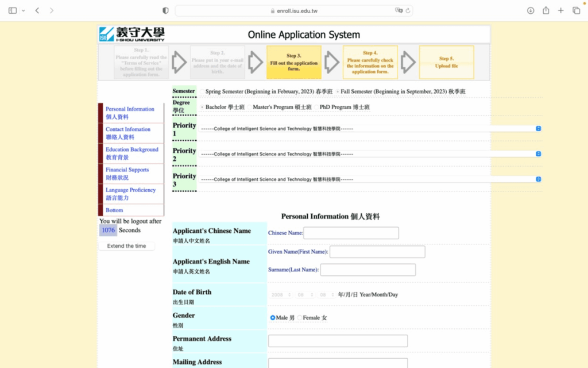Open a new tab with plus icon
This screenshot has width=588, height=368.
tap(561, 10)
